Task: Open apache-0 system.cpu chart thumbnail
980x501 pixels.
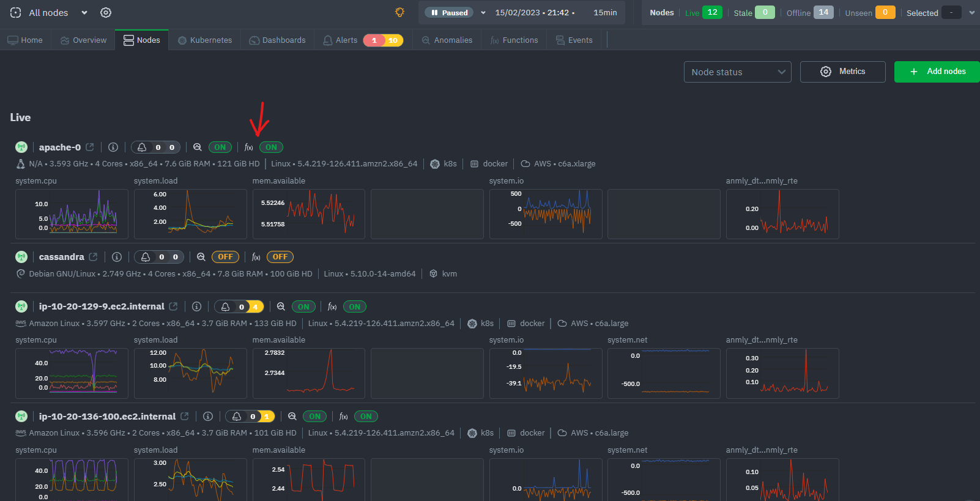Action: pos(72,214)
